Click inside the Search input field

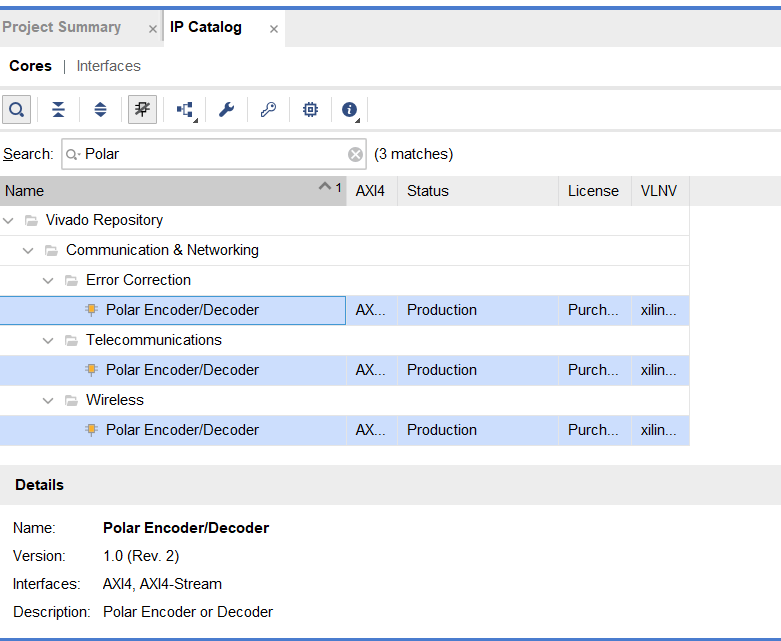210,154
